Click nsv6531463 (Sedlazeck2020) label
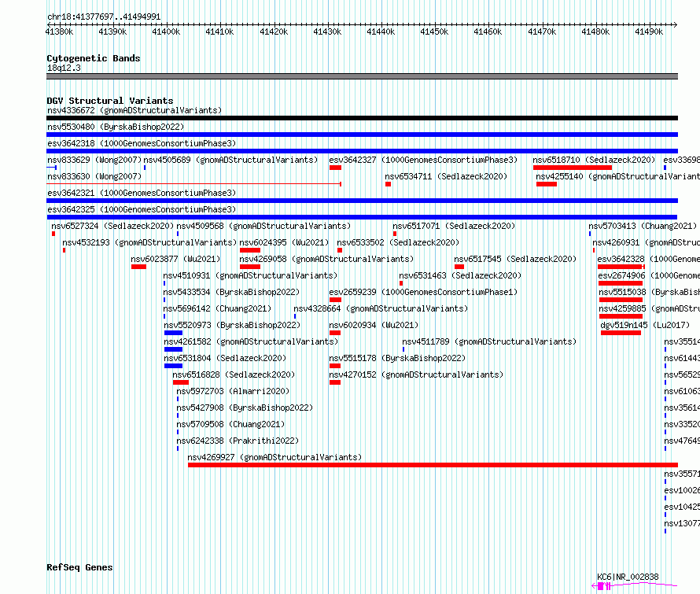The image size is (700, 594). click(x=460, y=275)
